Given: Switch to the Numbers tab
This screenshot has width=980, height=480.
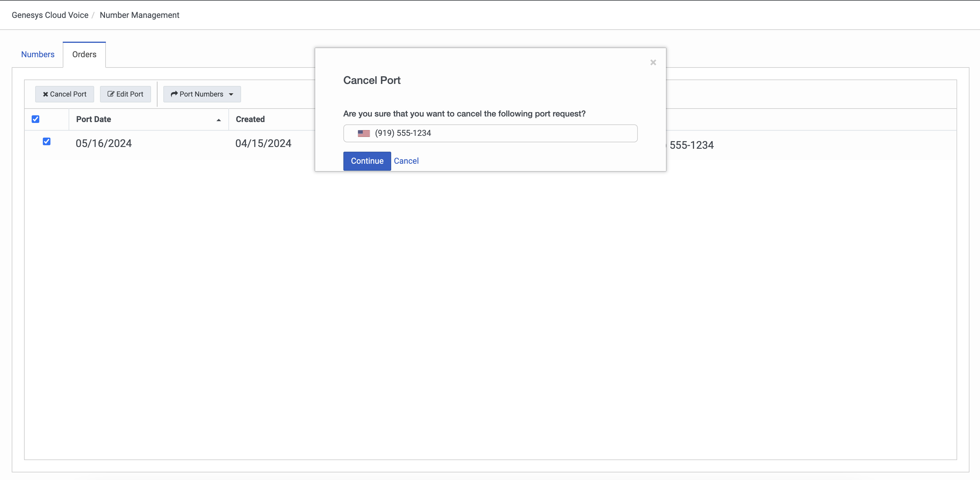Looking at the screenshot, I should [x=38, y=55].
